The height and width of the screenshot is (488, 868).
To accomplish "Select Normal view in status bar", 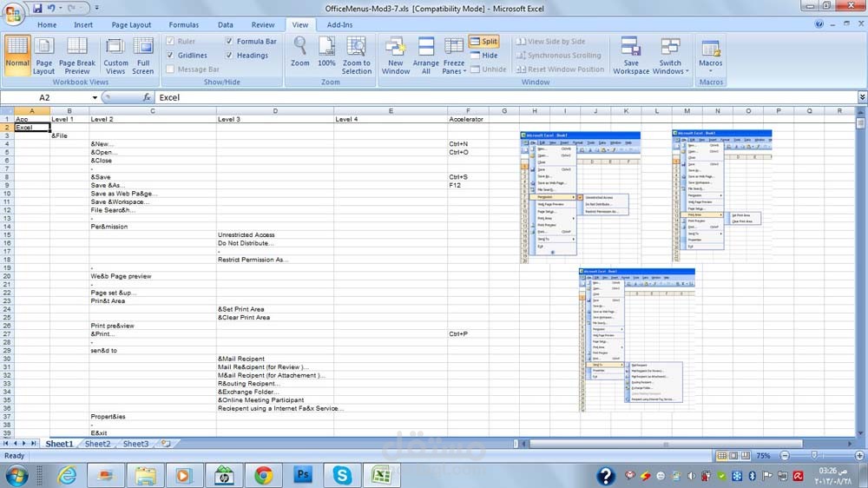I will click(x=721, y=455).
